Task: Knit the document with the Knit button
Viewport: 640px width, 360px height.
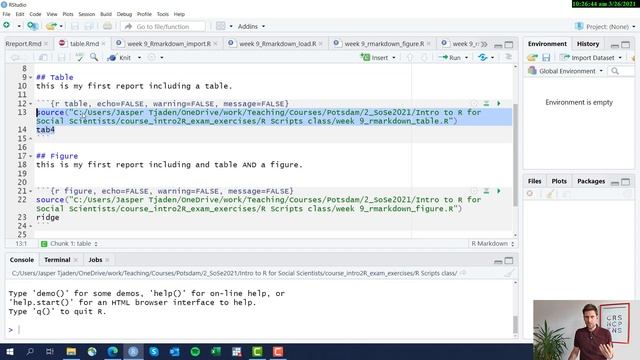Action: point(120,58)
